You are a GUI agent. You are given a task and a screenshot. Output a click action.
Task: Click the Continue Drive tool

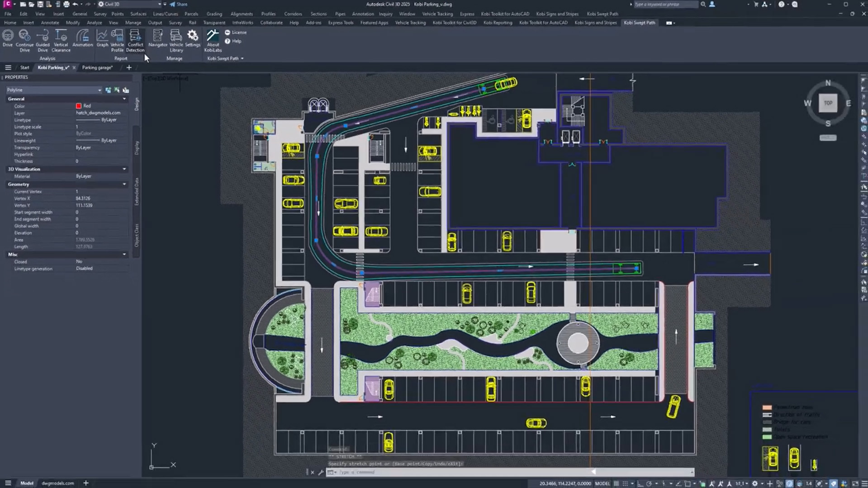point(24,40)
